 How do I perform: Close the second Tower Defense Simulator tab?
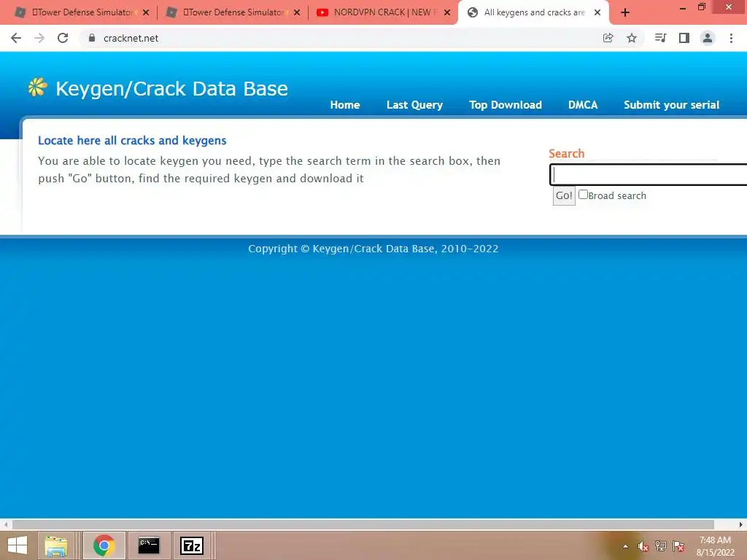(297, 13)
